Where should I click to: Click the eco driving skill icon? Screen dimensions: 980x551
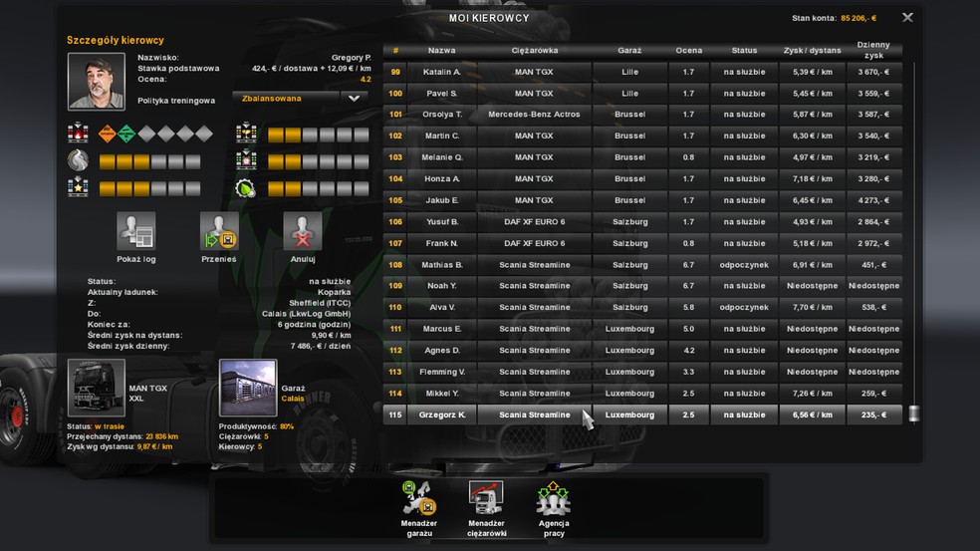point(246,187)
